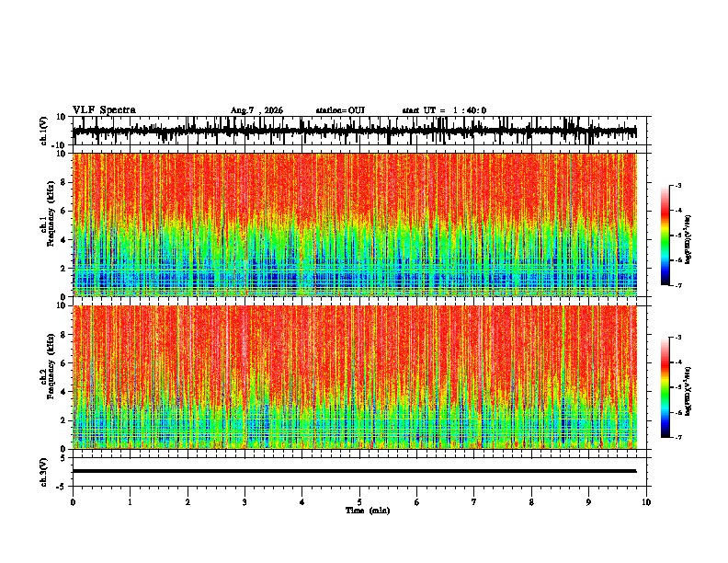Click the '2' kHz tick on ch.2 spectrogram axis
This screenshot has height=563, width=728.
(x=64, y=420)
